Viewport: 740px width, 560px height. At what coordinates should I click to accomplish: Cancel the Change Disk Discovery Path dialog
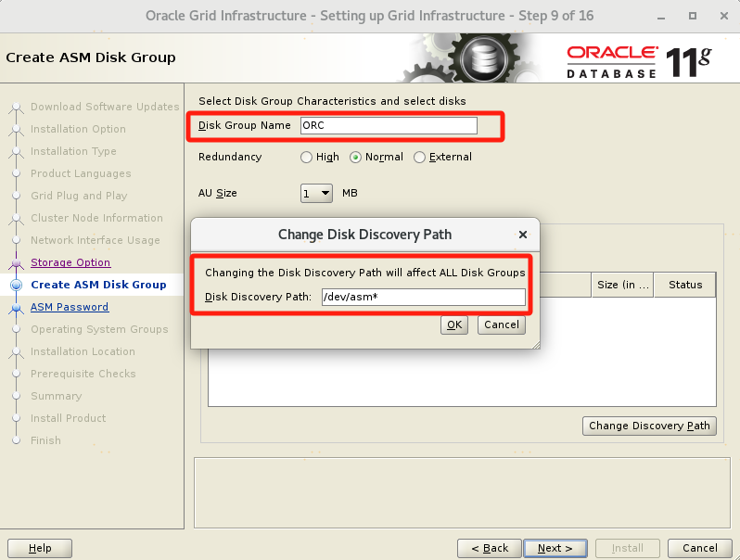pyautogui.click(x=502, y=325)
